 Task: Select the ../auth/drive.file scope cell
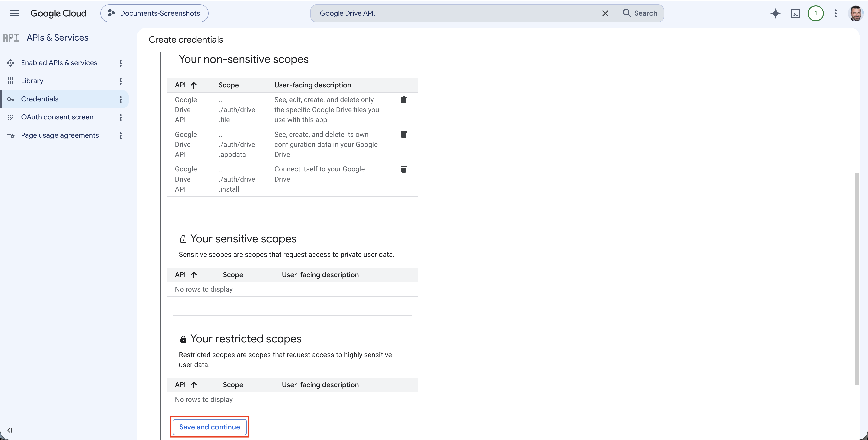pyautogui.click(x=237, y=110)
